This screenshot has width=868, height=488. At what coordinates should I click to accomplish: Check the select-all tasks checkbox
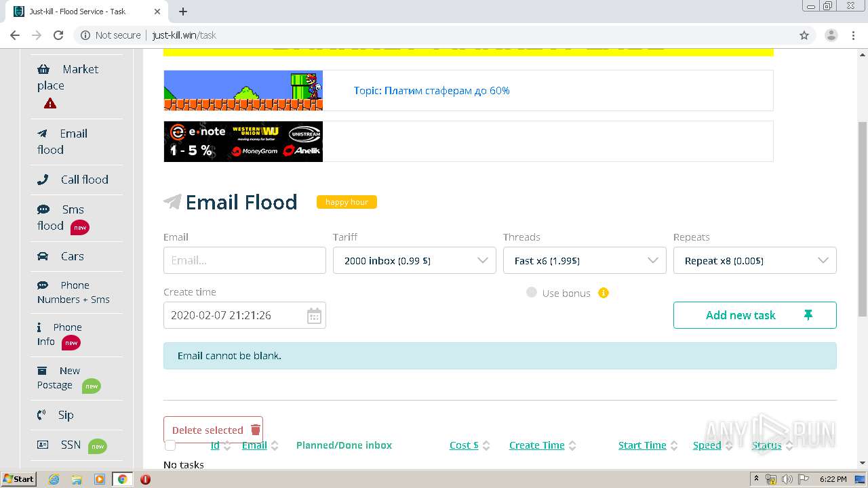coord(170,445)
